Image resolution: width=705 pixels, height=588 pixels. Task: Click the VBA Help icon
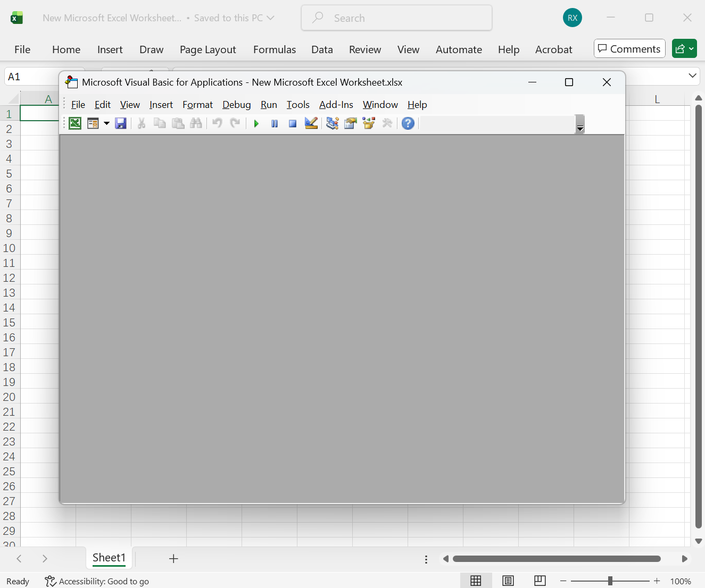pyautogui.click(x=408, y=123)
